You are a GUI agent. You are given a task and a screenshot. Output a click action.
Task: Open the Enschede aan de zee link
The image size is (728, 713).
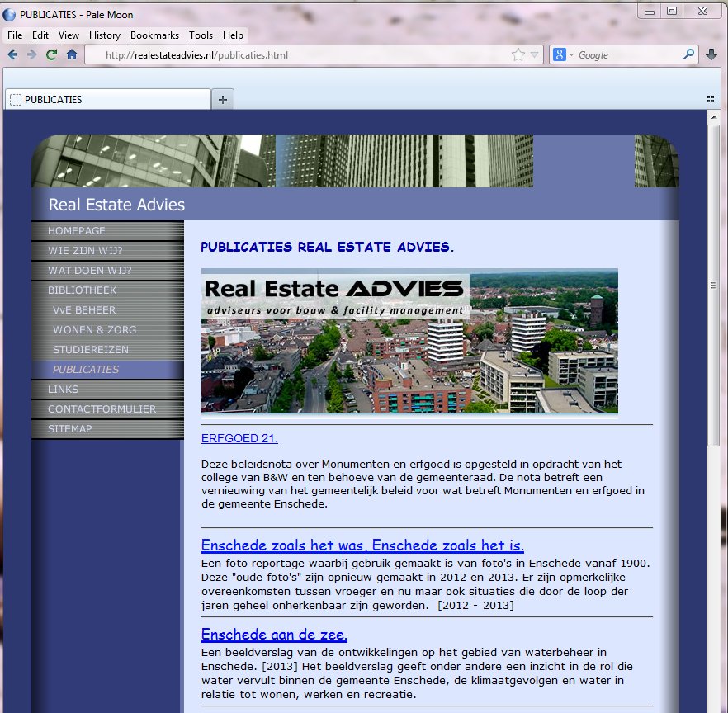coord(274,635)
